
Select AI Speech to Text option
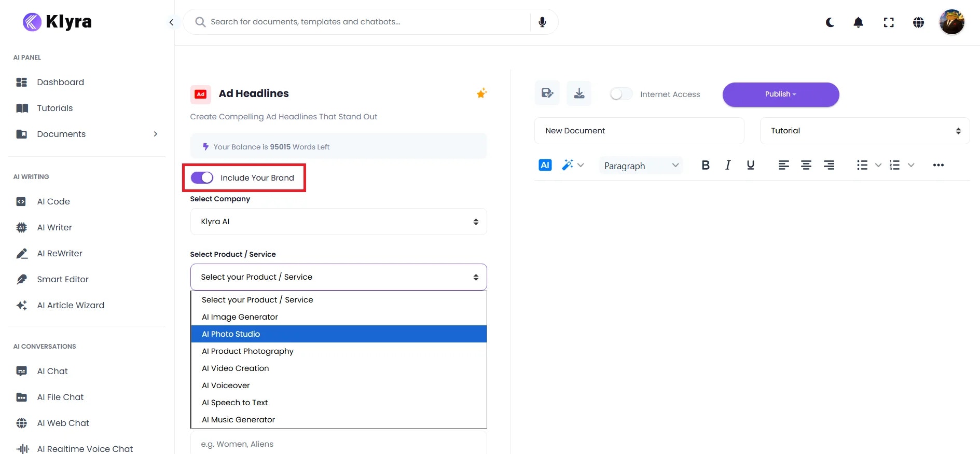(339, 403)
